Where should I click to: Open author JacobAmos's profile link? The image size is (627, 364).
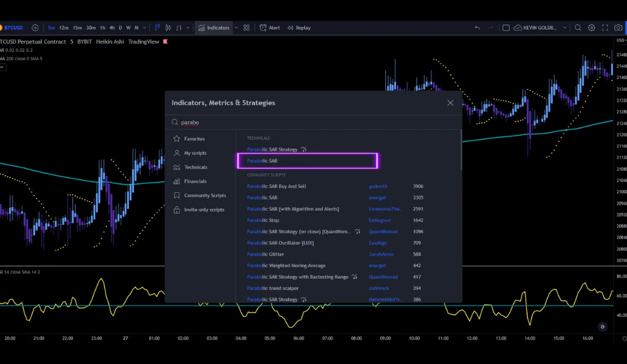(x=381, y=254)
